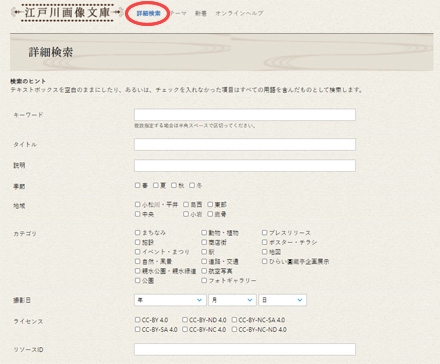Check the 航空写真 category checkbox
This screenshot has height=364, width=440.
click(204, 271)
